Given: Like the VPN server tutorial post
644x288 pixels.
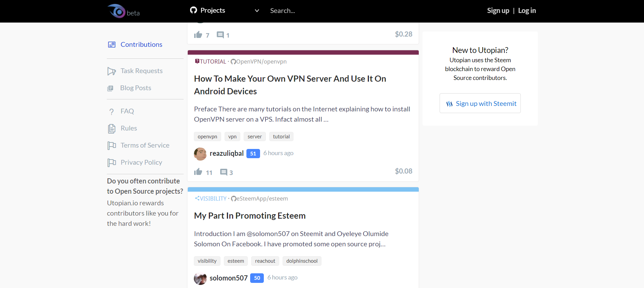Looking at the screenshot, I should coord(198,172).
